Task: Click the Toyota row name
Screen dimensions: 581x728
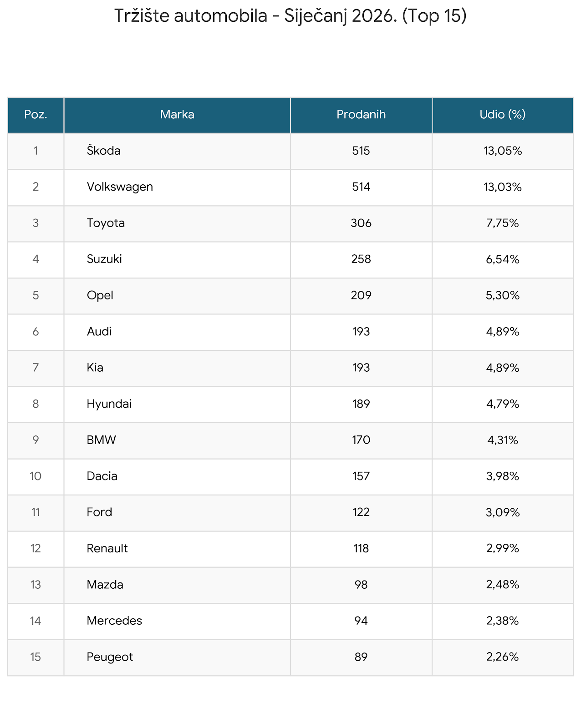Action: point(106,223)
